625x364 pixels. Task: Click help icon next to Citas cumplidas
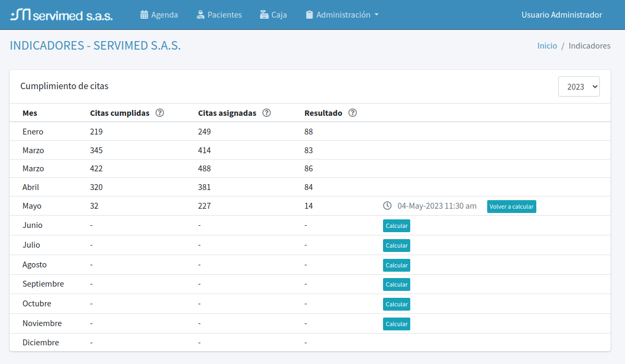[160, 113]
